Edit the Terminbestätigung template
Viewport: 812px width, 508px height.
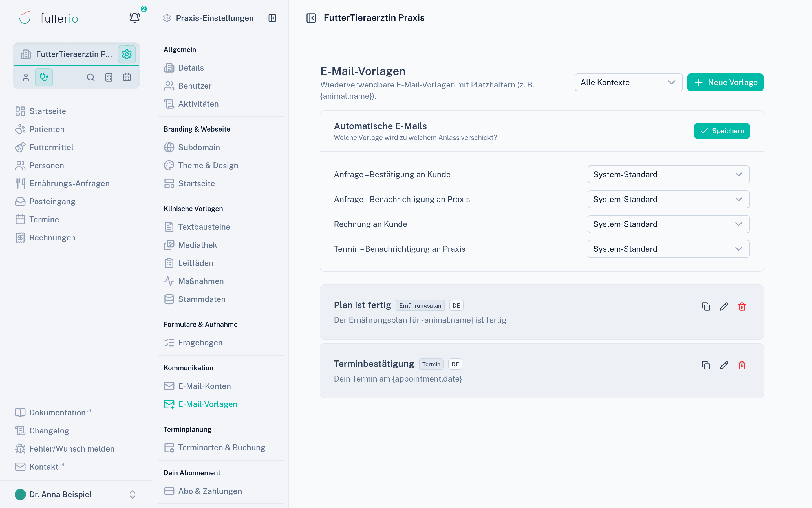pos(724,365)
